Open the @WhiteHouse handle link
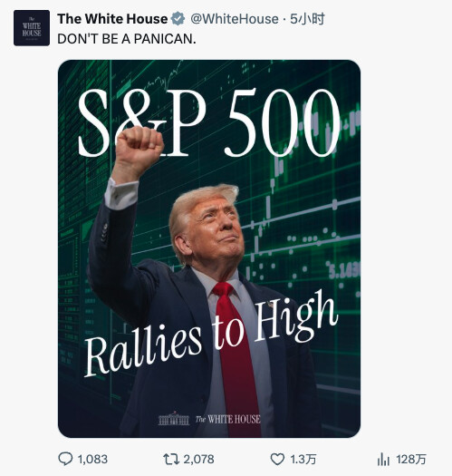 coord(235,19)
